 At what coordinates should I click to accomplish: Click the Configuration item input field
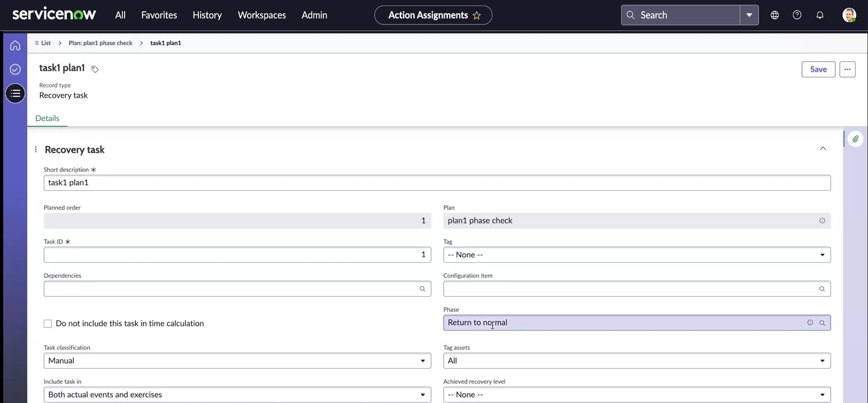pyautogui.click(x=637, y=289)
